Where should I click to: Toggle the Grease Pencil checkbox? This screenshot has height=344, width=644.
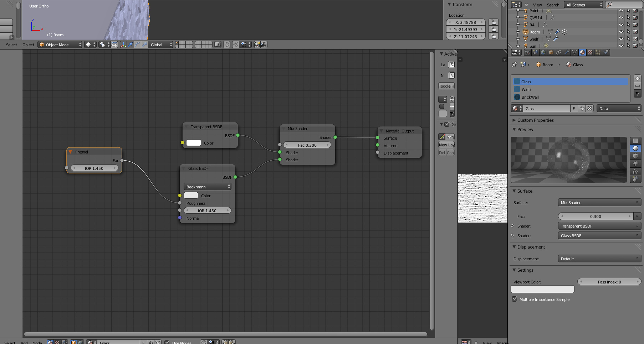point(447,124)
